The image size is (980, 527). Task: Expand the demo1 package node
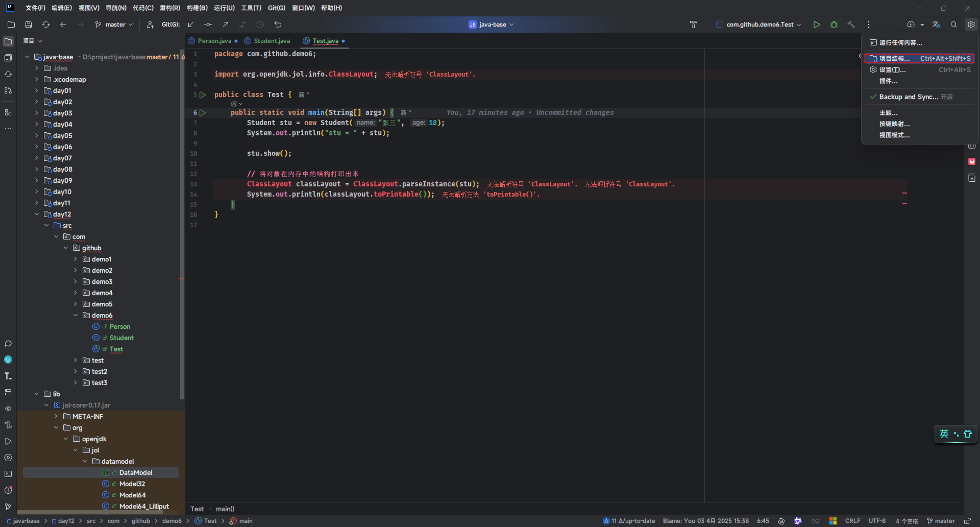[76, 259]
